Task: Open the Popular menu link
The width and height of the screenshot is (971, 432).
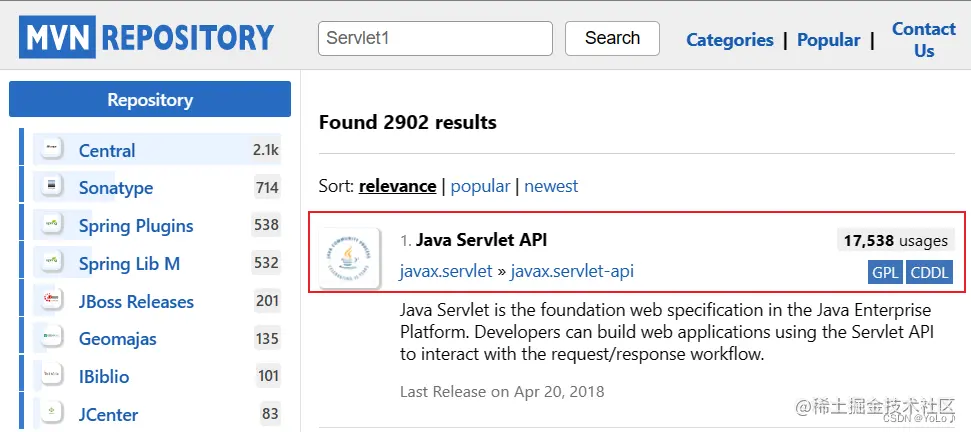Action: click(829, 40)
